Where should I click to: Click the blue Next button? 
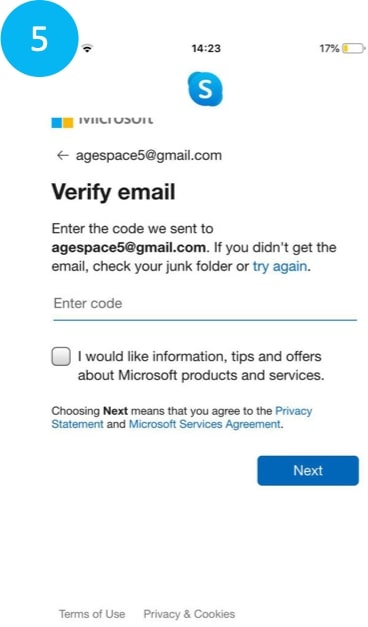click(x=308, y=470)
